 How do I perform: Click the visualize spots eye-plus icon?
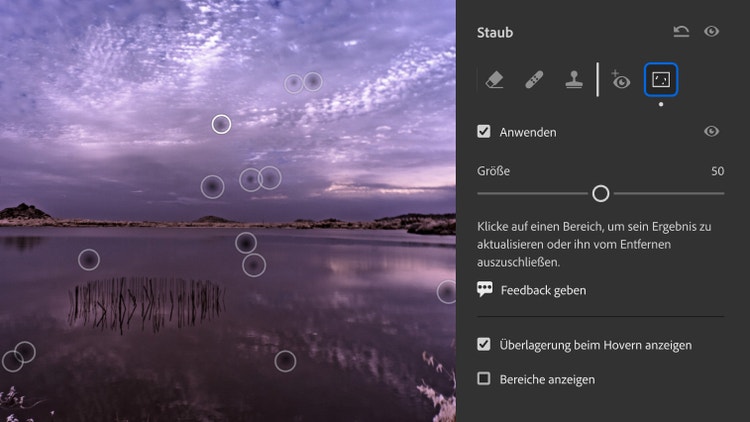[620, 80]
